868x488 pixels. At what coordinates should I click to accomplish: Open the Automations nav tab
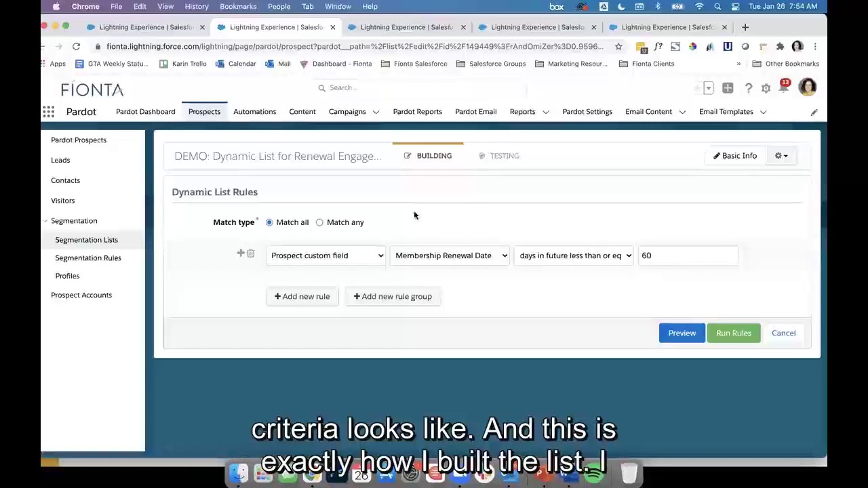(x=254, y=112)
